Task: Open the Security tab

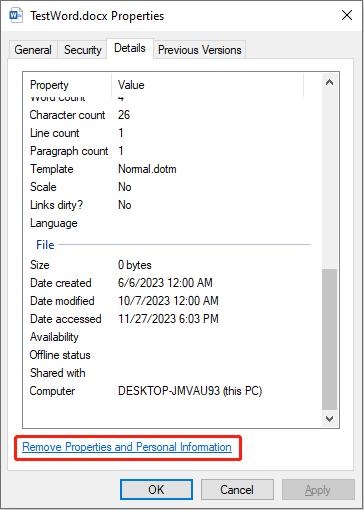Action: (82, 50)
